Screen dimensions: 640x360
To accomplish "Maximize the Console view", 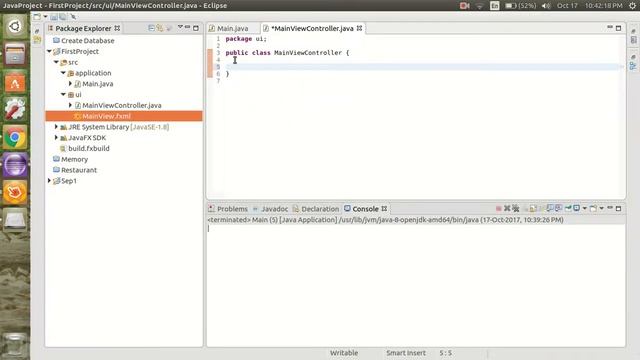I will pyautogui.click(x=618, y=209).
